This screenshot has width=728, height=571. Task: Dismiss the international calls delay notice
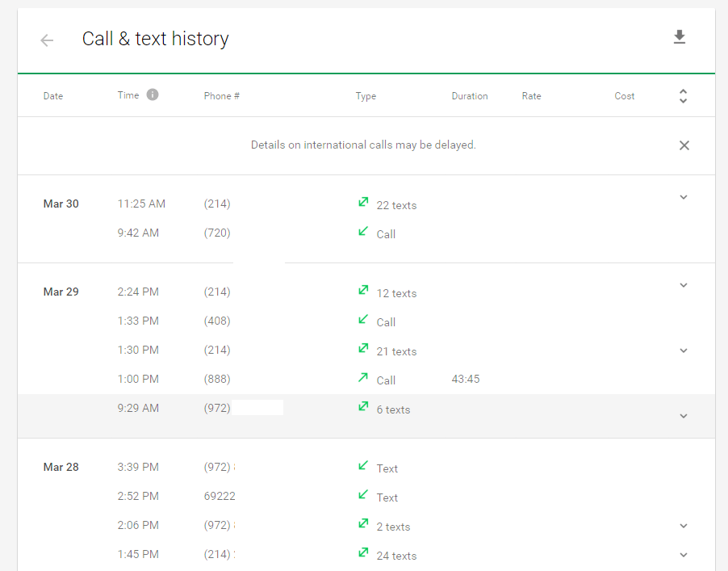[x=684, y=145]
